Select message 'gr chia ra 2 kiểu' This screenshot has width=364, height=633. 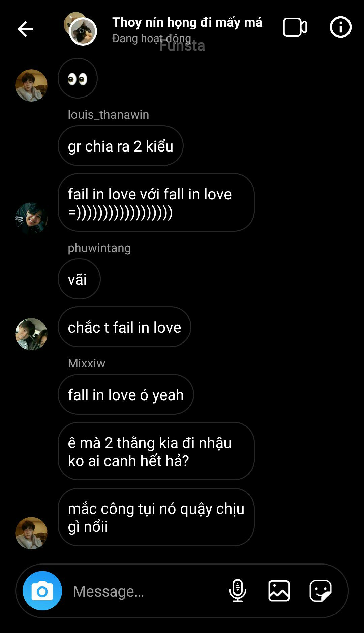121,146
